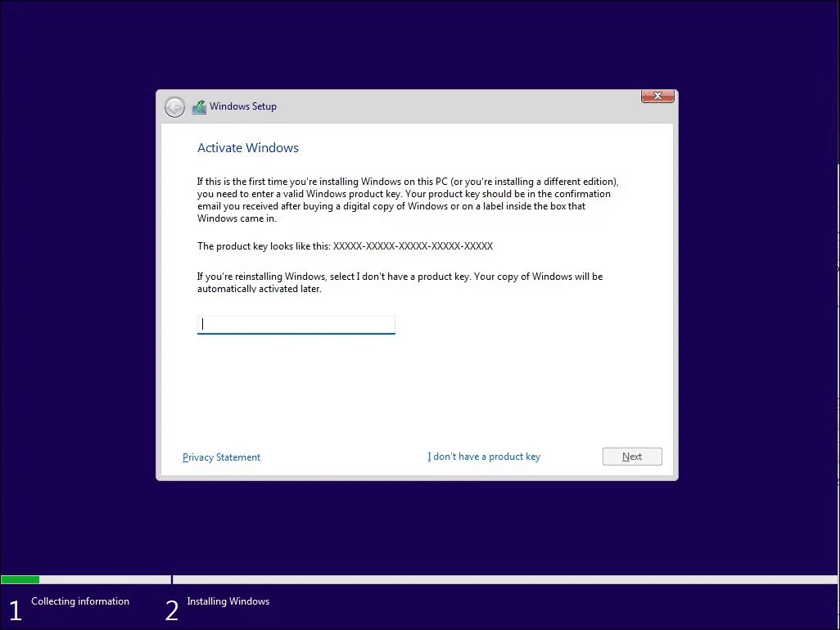
Task: Close the Windows Setup window
Action: [657, 96]
